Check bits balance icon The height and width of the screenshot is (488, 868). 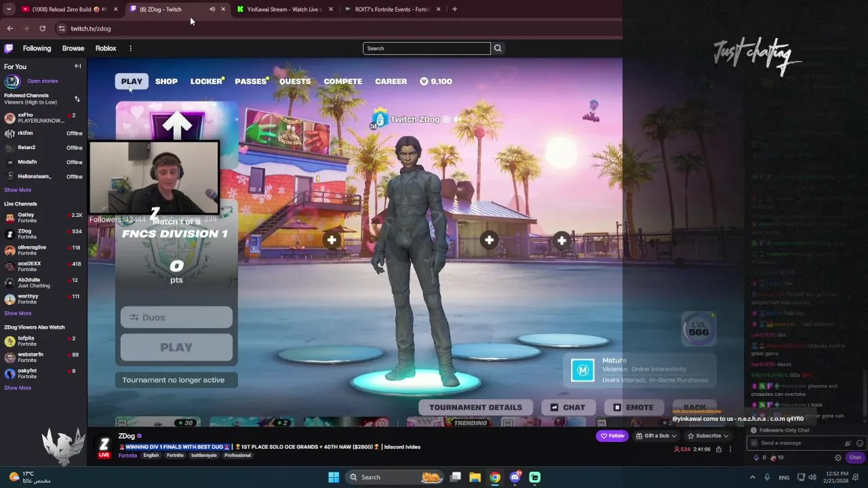click(x=757, y=457)
